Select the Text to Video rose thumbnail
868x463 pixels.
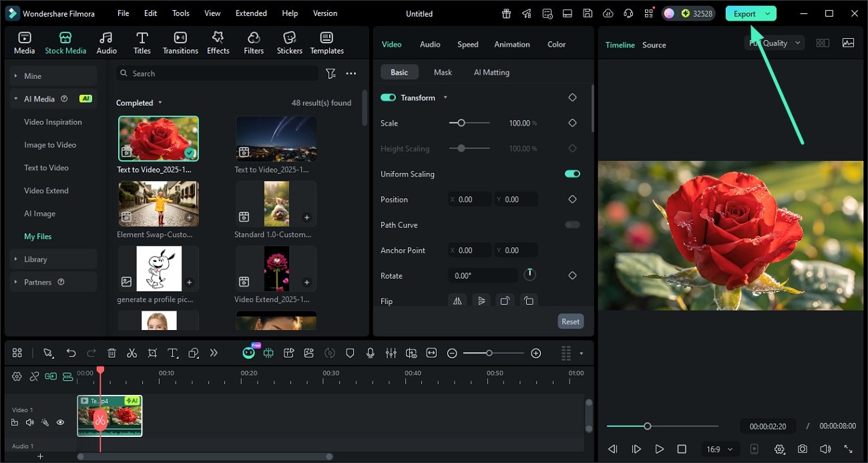pos(158,138)
